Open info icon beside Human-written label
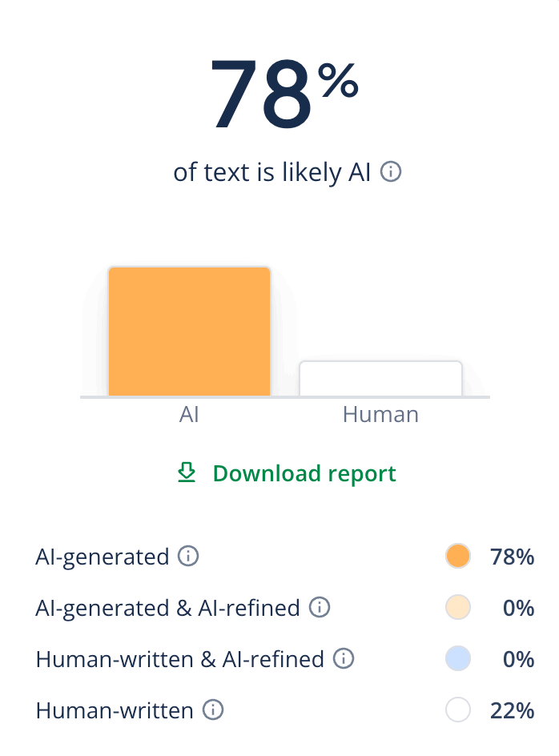 coord(213,710)
